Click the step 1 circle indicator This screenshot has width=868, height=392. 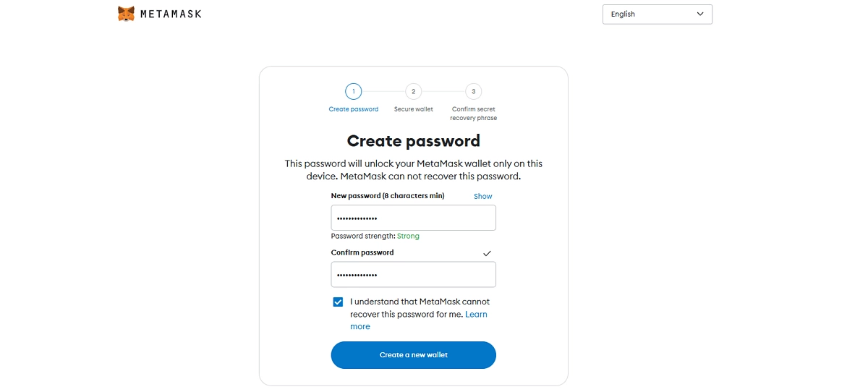(x=353, y=91)
